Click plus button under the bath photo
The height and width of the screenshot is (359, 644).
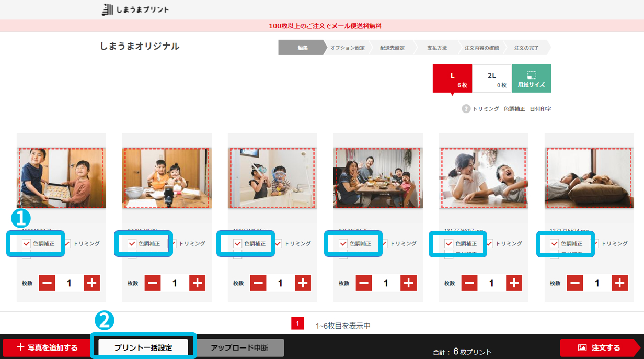point(303,283)
